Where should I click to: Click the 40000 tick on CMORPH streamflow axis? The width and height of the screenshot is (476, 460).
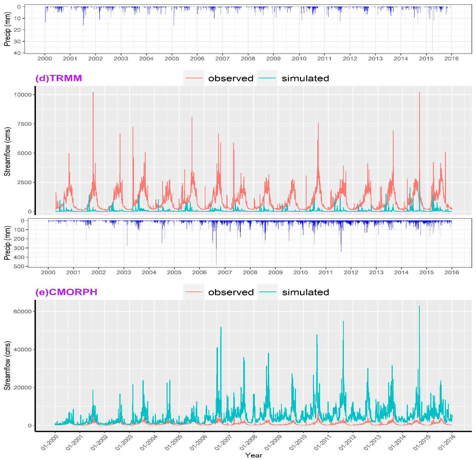[22, 349]
